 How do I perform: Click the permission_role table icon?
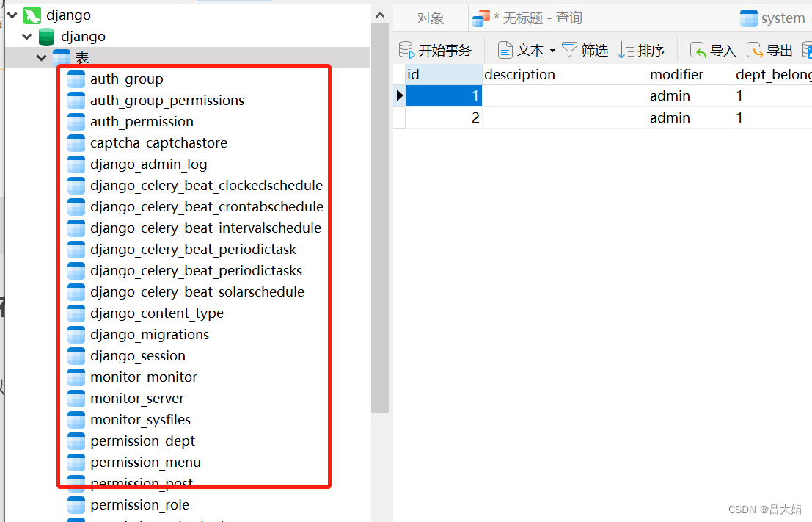click(x=76, y=505)
